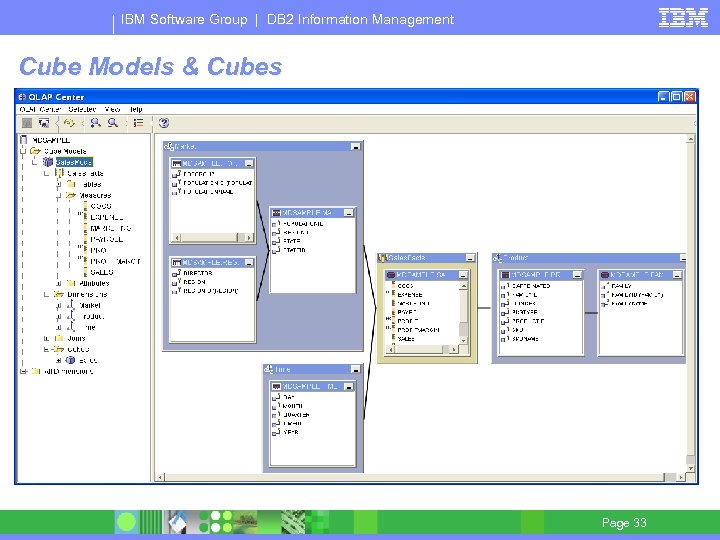Click the DIRECTOR attribute in REGION table
The width and height of the screenshot is (720, 540).
[x=197, y=273]
